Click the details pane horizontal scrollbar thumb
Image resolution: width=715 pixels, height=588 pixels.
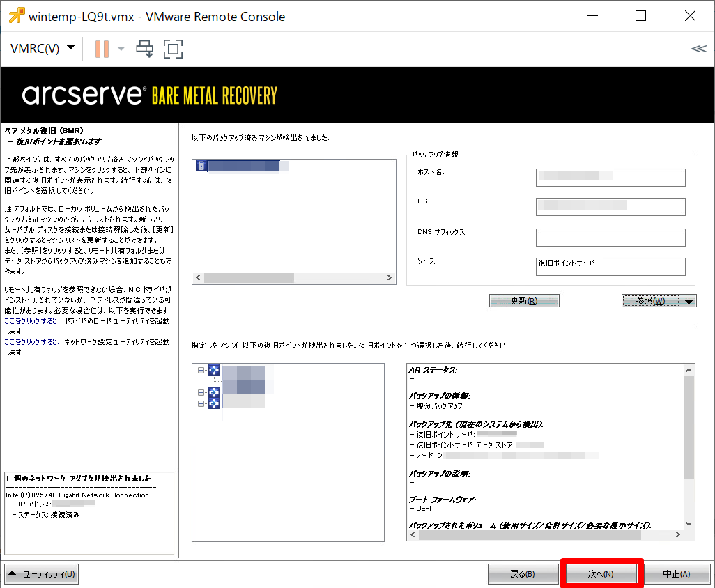pyautogui.click(x=530, y=534)
